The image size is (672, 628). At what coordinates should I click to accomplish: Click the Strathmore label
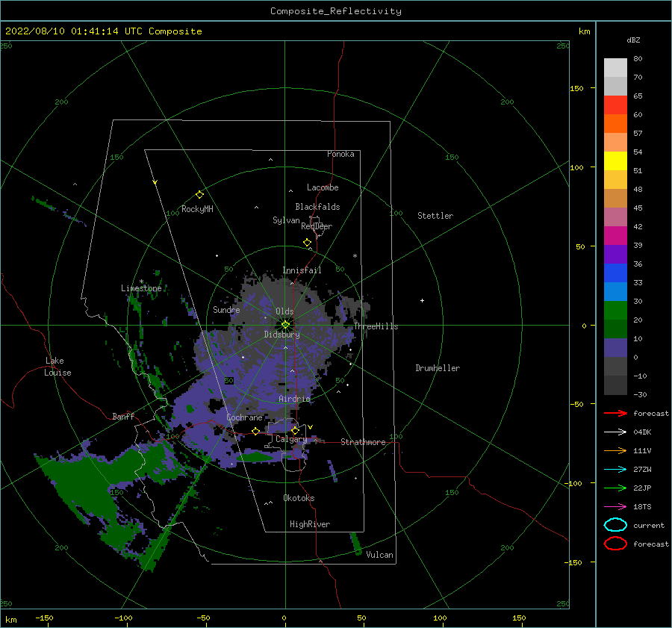click(363, 442)
